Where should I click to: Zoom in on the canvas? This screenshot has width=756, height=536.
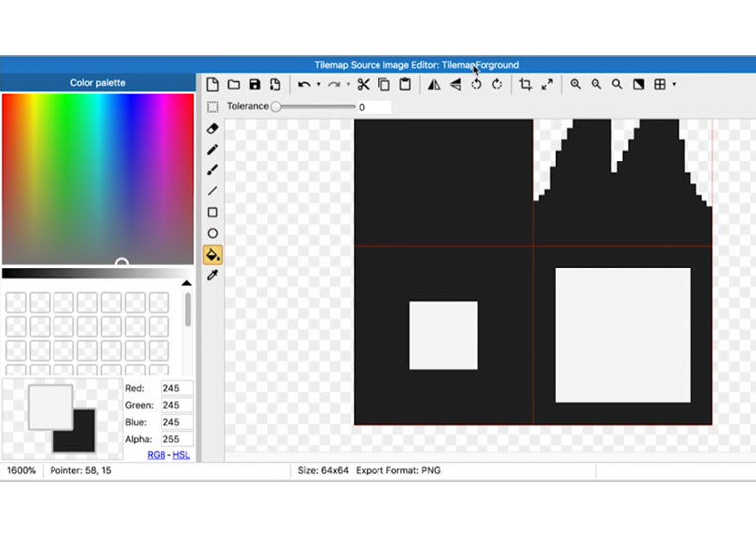point(576,85)
